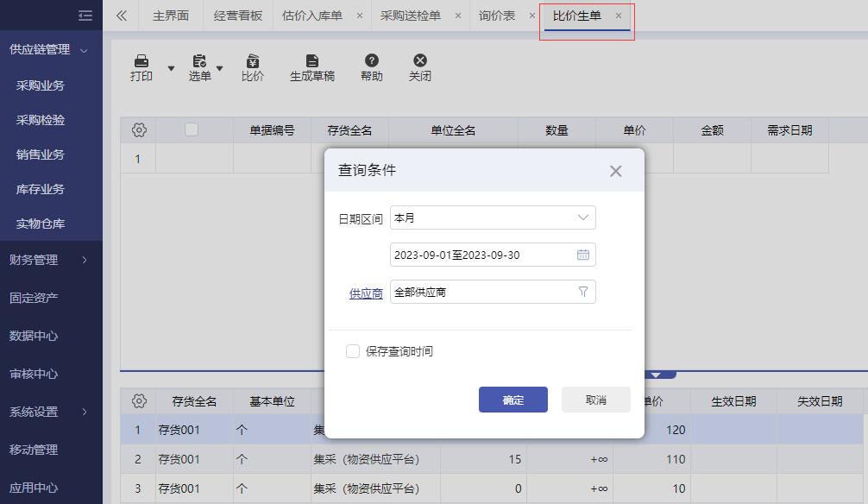The image size is (868, 504).
Task: Click the supplier filter funnel icon
Action: [x=583, y=292]
